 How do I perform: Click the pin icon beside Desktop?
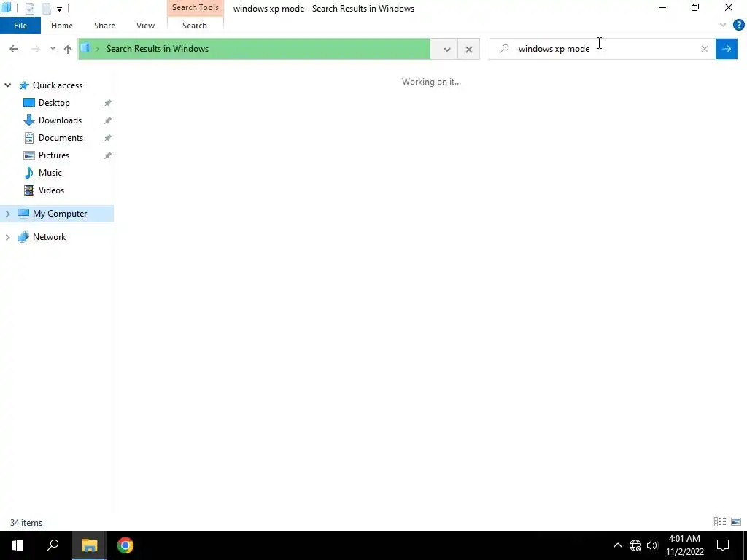click(x=108, y=103)
